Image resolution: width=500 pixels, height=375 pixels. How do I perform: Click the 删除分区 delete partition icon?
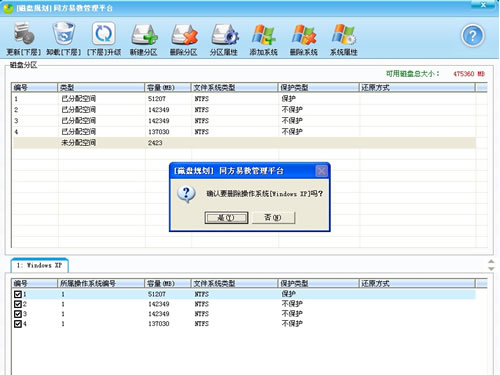pos(184,34)
